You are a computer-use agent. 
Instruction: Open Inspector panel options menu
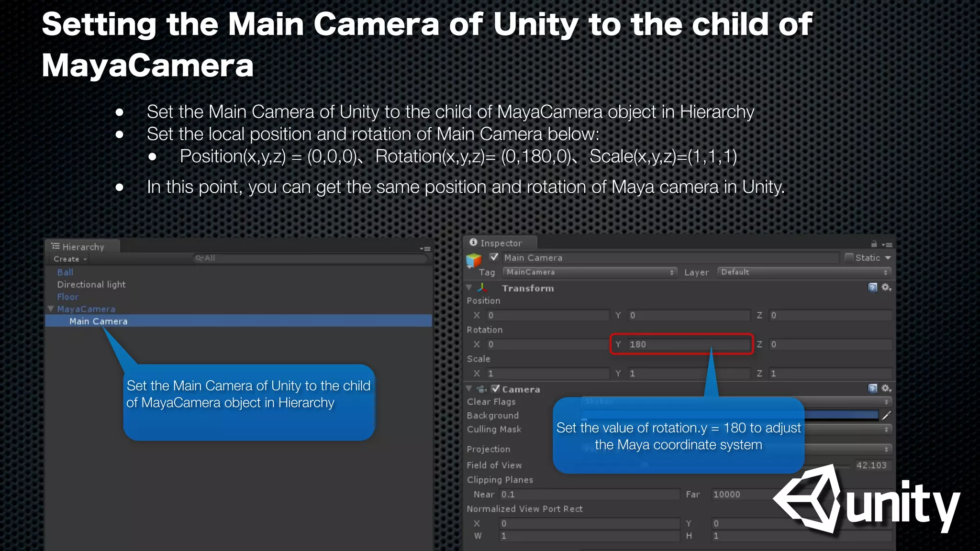(x=887, y=245)
